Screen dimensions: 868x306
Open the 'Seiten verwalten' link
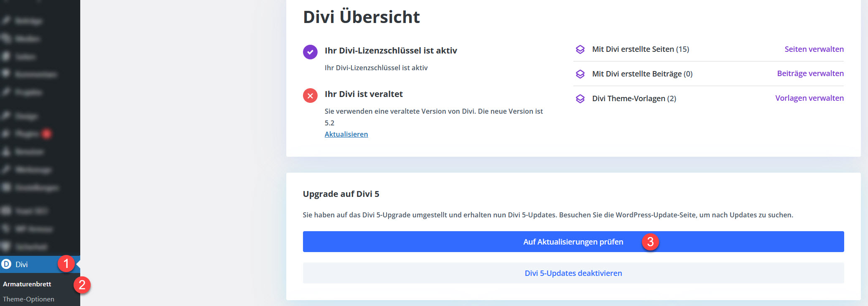814,49
